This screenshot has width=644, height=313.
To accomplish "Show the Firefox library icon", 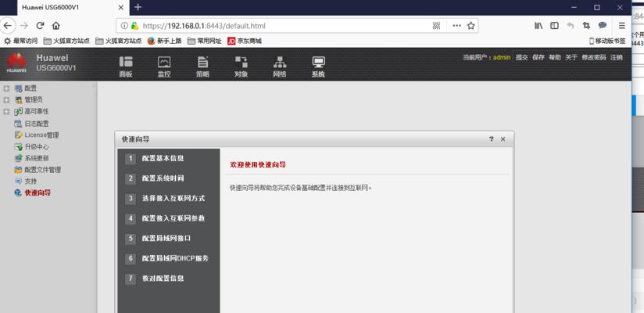I will coord(538,26).
